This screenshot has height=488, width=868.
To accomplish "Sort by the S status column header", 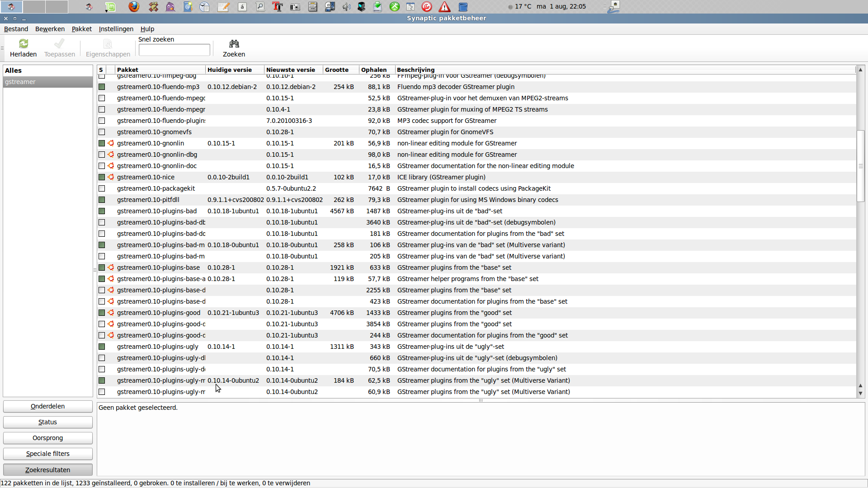I will [x=101, y=70].
